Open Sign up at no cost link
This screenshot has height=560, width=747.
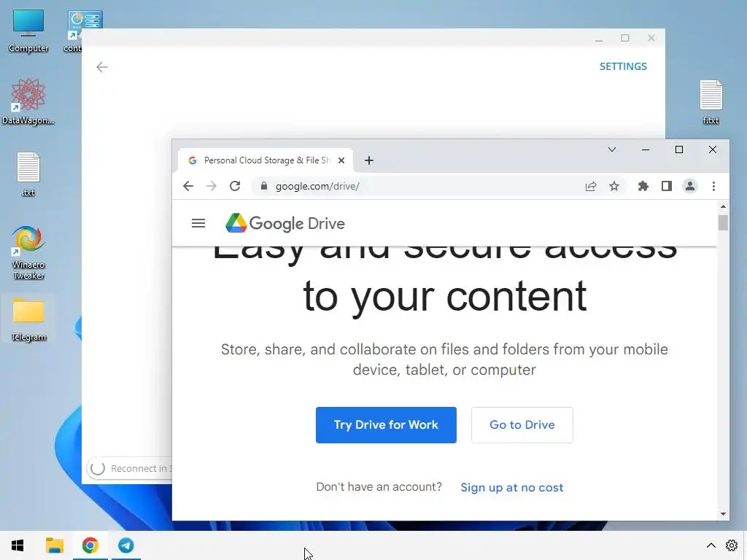pyautogui.click(x=511, y=487)
